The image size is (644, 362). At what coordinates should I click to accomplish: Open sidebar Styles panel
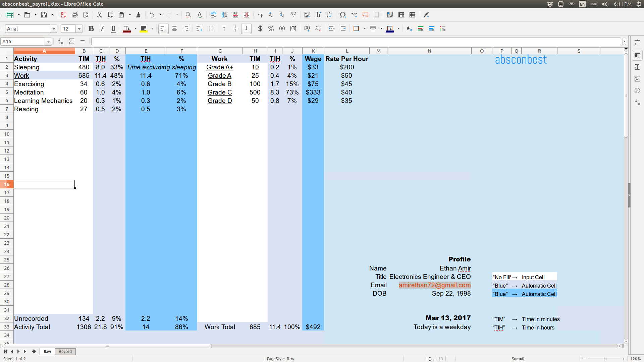pyautogui.click(x=637, y=67)
